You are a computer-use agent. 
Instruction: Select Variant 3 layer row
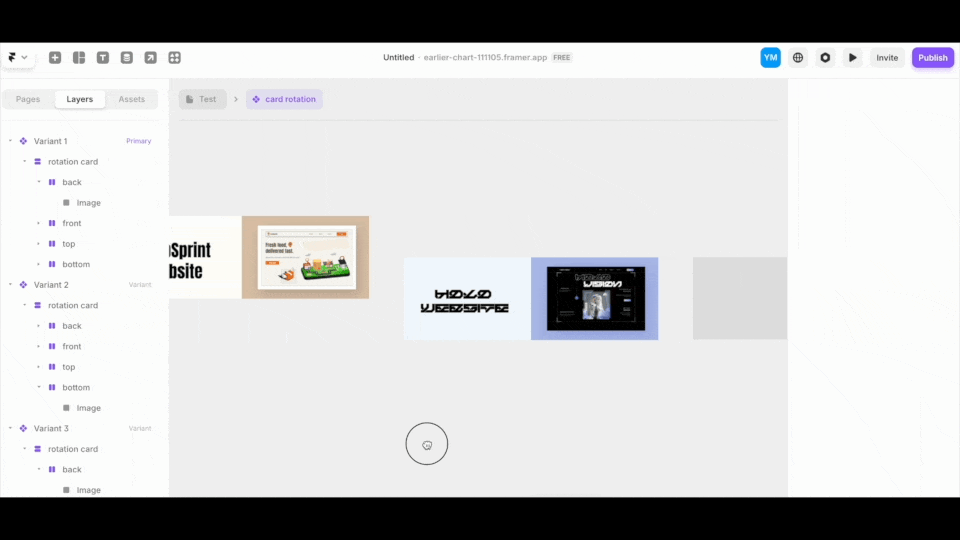coord(81,429)
